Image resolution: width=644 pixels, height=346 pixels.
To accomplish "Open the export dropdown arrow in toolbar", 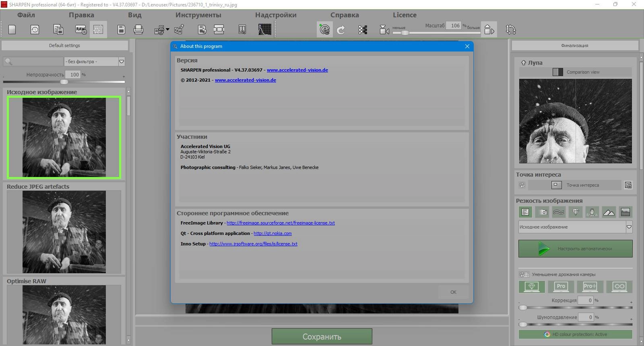I will pos(167,29).
